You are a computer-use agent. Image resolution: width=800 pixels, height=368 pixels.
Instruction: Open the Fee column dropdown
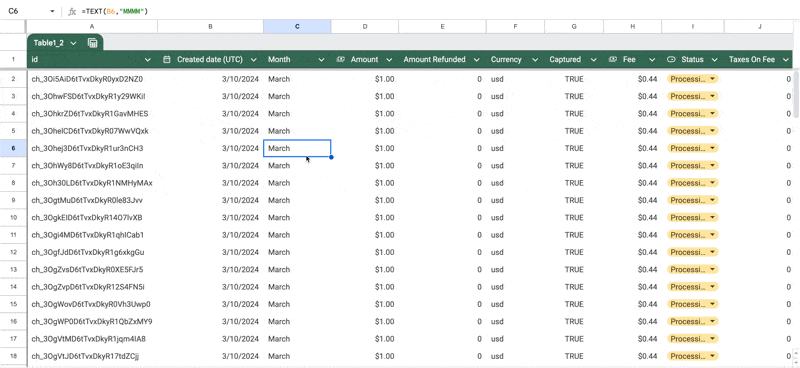pos(652,60)
